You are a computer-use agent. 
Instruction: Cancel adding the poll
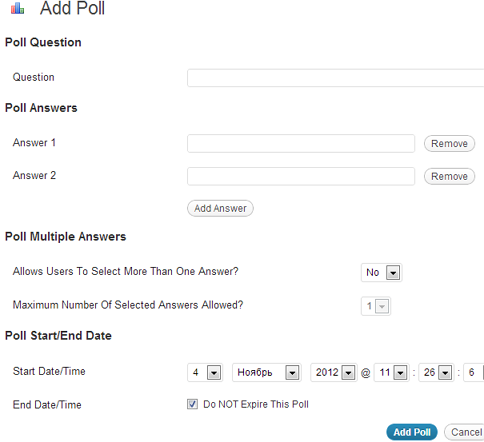click(465, 432)
